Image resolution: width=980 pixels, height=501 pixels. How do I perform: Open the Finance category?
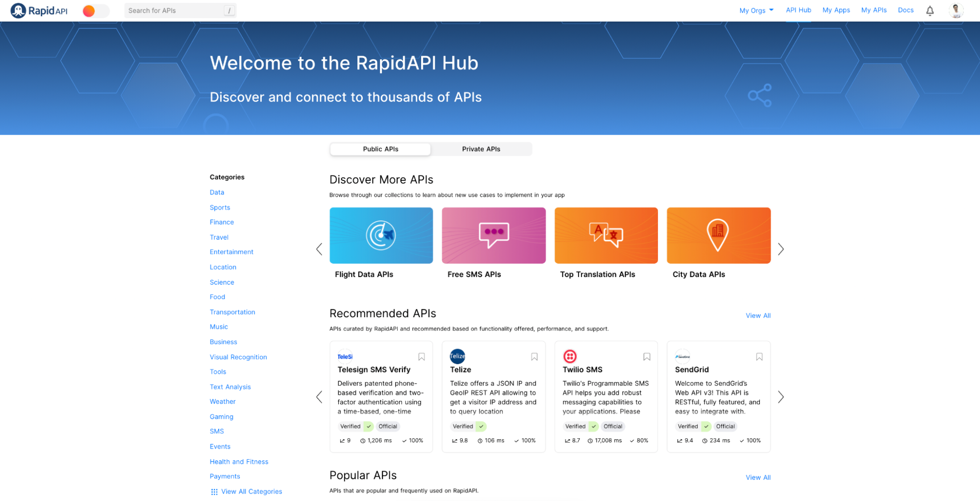222,223
